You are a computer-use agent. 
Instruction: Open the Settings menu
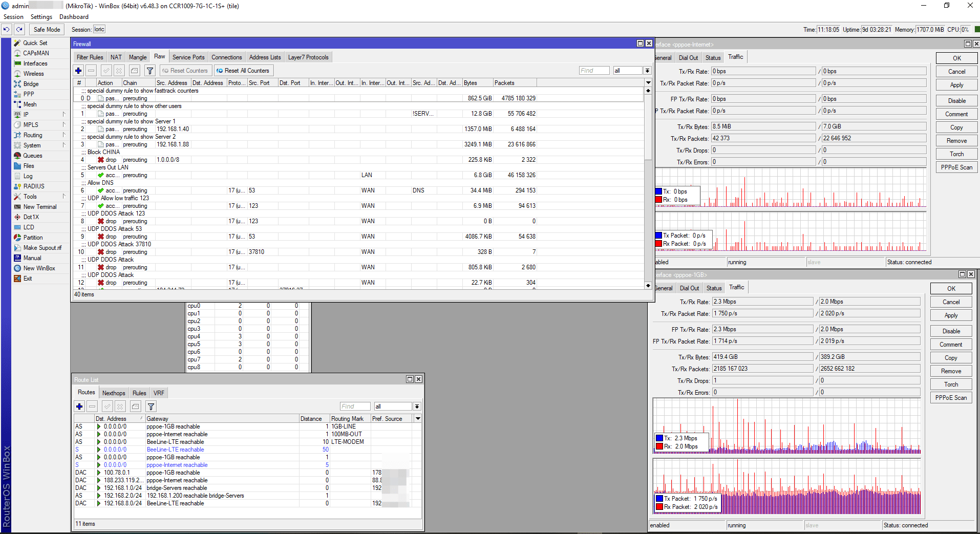[x=41, y=17]
